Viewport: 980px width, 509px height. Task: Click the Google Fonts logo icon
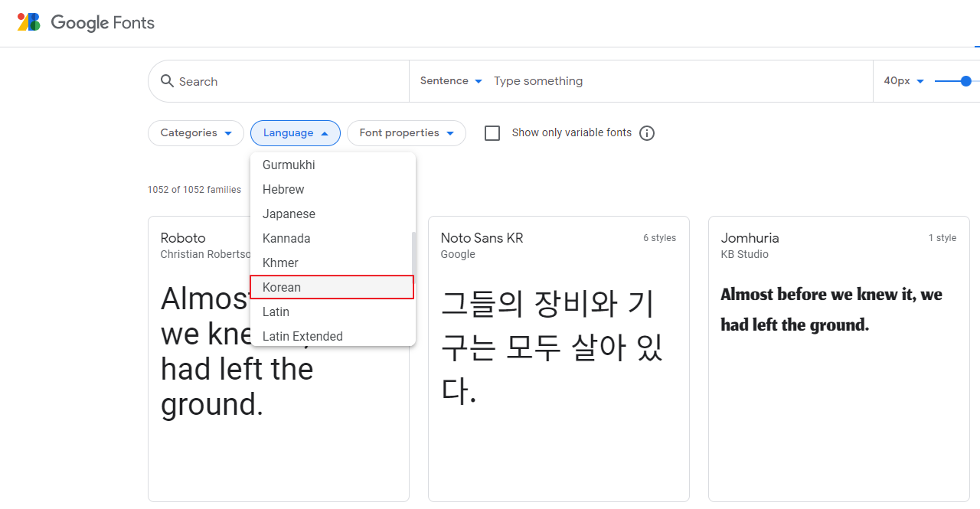pyautogui.click(x=29, y=22)
